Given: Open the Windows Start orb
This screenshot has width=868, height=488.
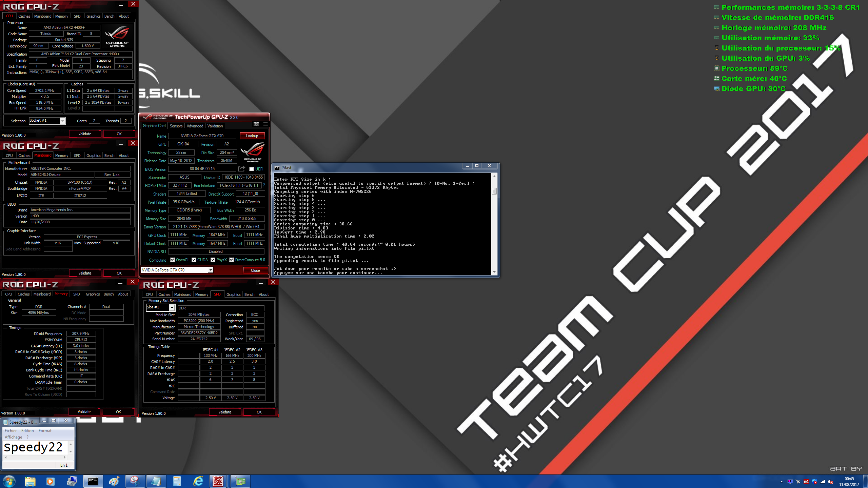Looking at the screenshot, I should (x=9, y=481).
